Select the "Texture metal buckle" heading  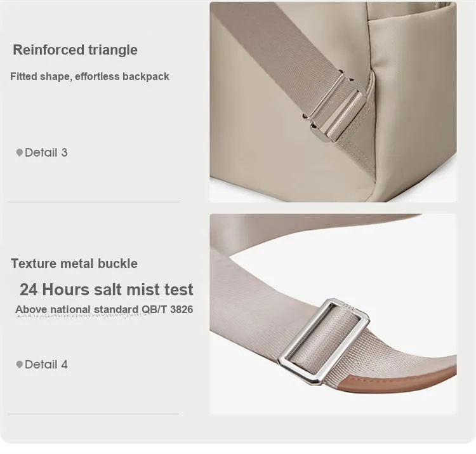(x=74, y=264)
